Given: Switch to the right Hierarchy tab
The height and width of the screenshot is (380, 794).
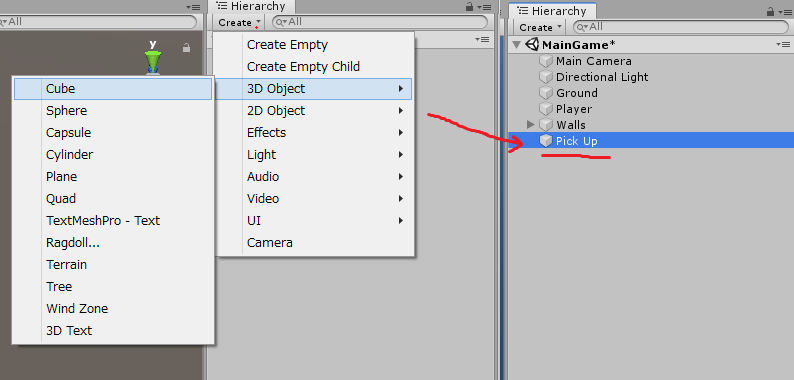Looking at the screenshot, I should (552, 11).
